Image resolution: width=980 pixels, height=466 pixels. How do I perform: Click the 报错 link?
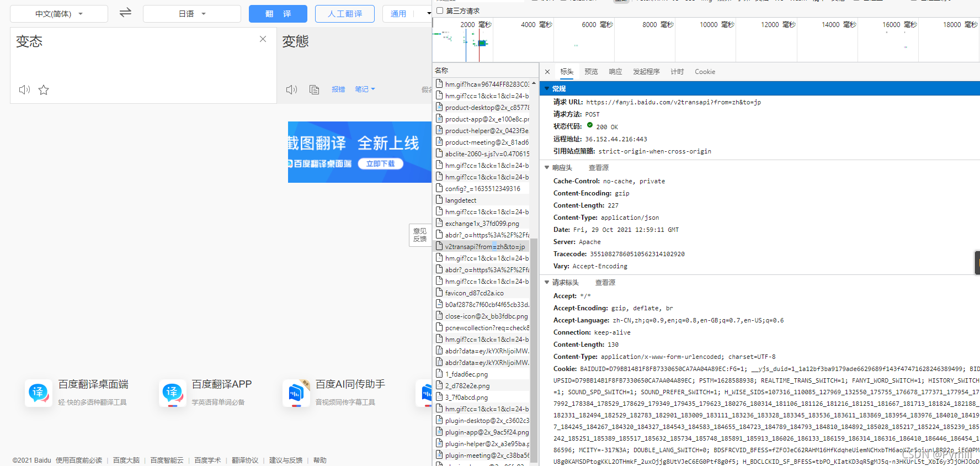coord(338,89)
